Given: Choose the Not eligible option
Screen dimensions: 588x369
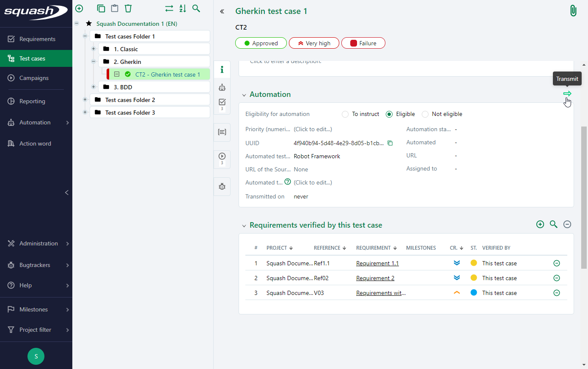Looking at the screenshot, I should (425, 114).
